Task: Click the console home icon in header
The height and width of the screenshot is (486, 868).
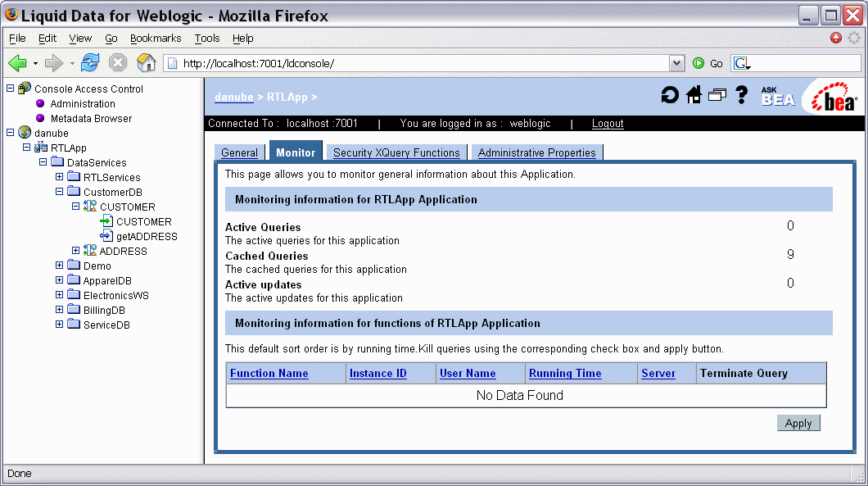Action: click(x=694, y=95)
